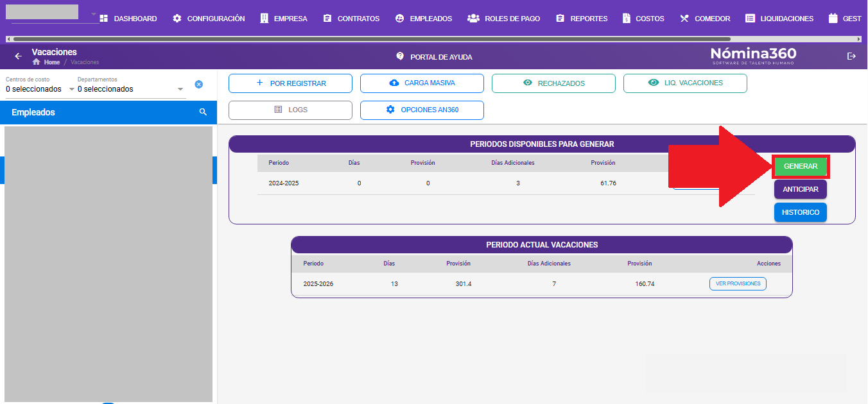Select period 2024-2025 cell
The height and width of the screenshot is (404, 868).
pyautogui.click(x=284, y=183)
